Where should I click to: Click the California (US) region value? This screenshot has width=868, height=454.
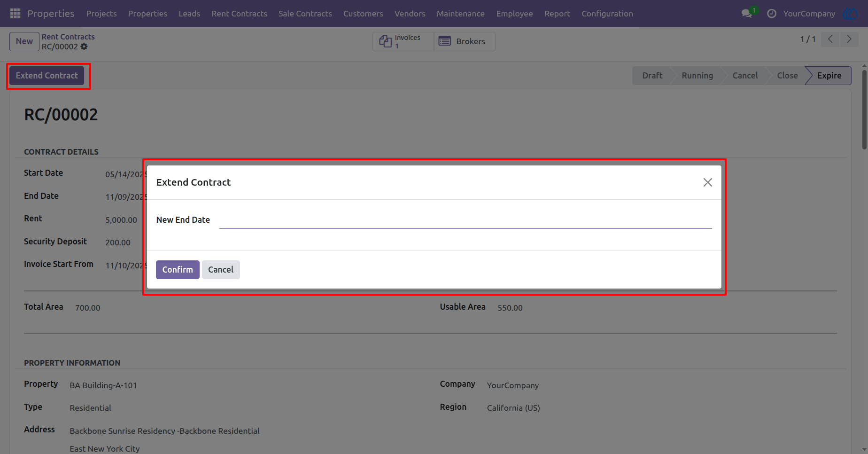(x=513, y=408)
